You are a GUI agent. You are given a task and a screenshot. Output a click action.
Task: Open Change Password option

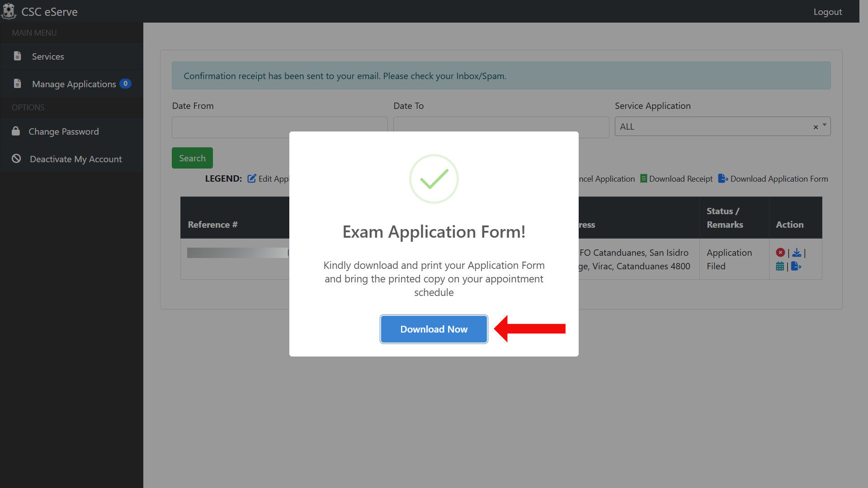coord(71,131)
